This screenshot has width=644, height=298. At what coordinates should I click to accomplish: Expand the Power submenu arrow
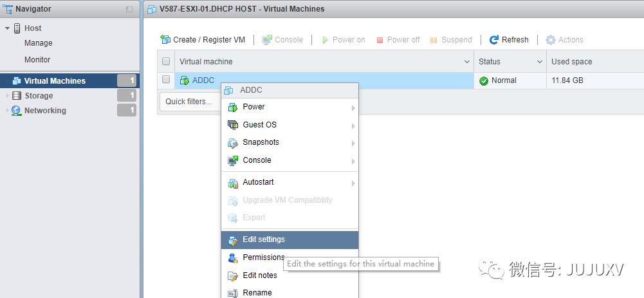pos(353,108)
